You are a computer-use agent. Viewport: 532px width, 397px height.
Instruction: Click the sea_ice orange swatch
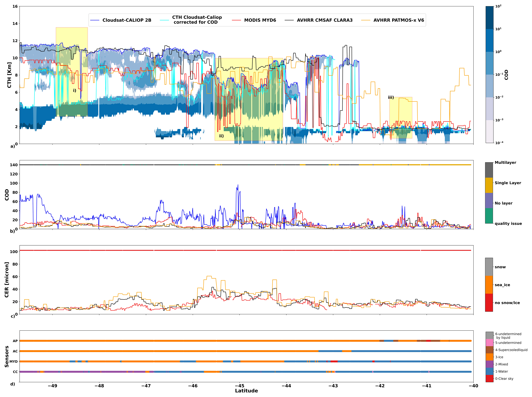coord(489,285)
